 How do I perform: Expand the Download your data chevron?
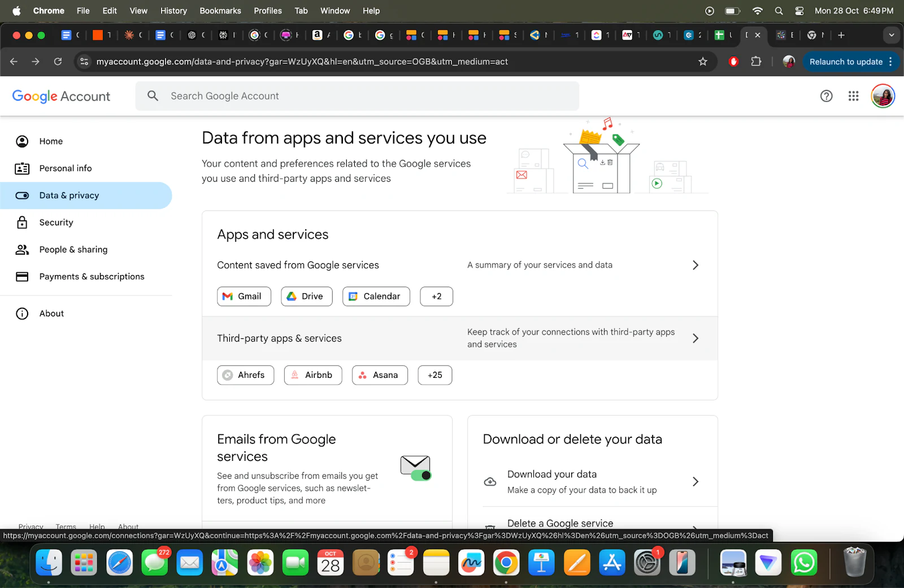[x=696, y=482]
